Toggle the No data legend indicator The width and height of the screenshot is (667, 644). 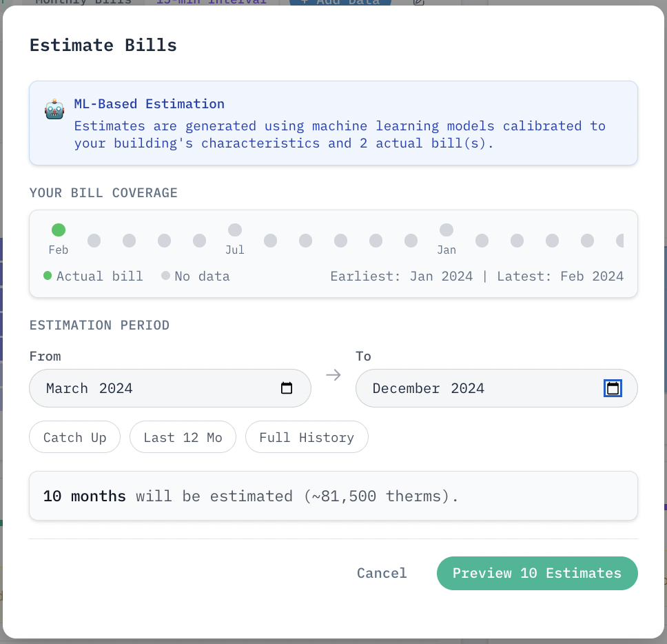pyautogui.click(x=165, y=275)
